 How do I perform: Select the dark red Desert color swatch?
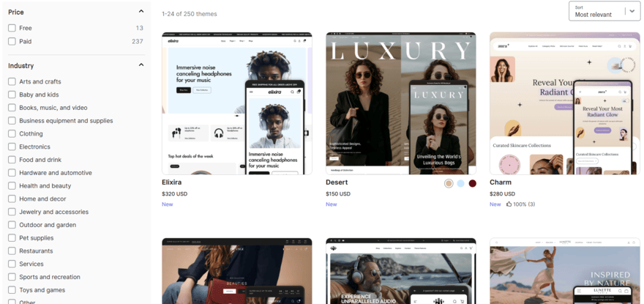click(x=472, y=183)
